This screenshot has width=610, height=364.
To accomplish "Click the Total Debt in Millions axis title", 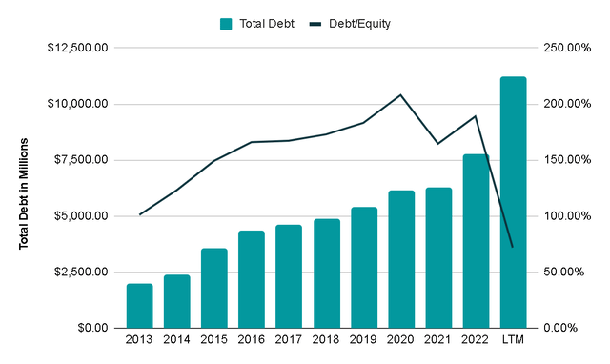I will pos(24,193).
